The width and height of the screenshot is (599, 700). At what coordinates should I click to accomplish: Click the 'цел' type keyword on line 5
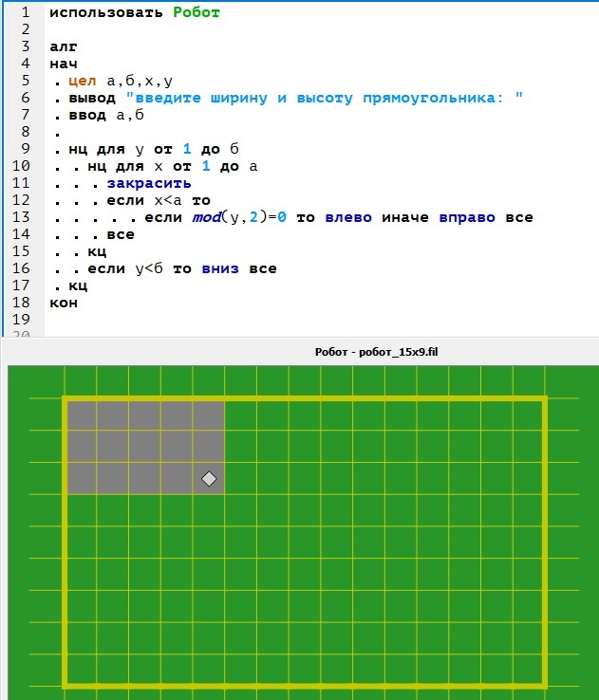(82, 82)
